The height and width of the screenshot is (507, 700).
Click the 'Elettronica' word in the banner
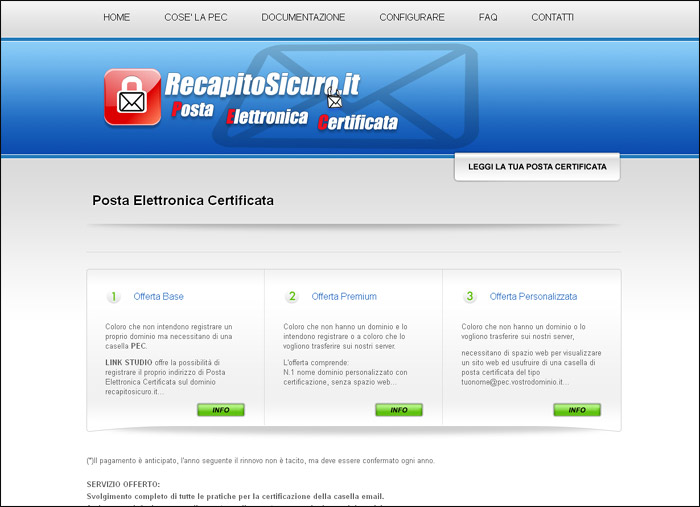tap(267, 117)
